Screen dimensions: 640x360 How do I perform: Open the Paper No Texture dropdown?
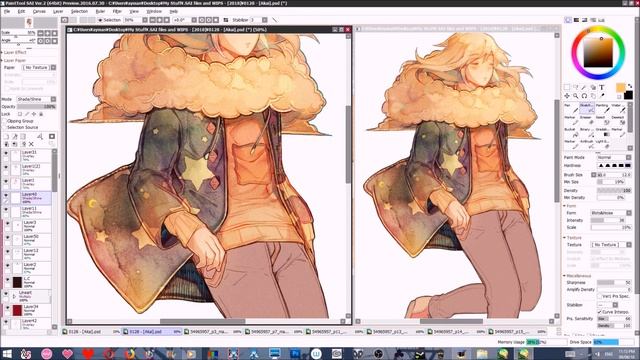[39, 67]
